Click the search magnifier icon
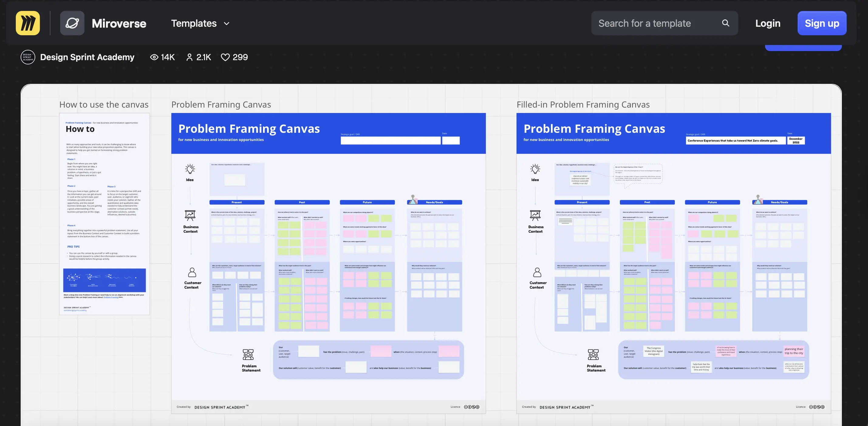This screenshot has height=426, width=868. [x=726, y=23]
